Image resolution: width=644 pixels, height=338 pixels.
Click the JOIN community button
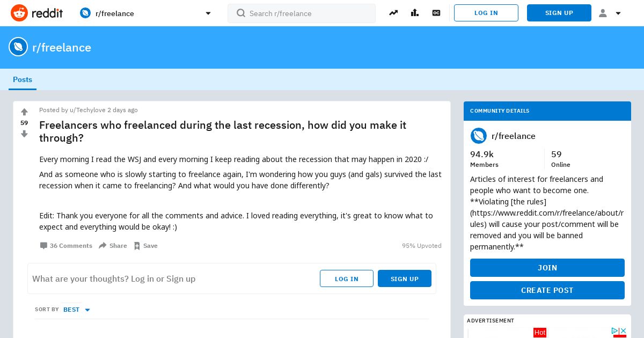(x=547, y=268)
